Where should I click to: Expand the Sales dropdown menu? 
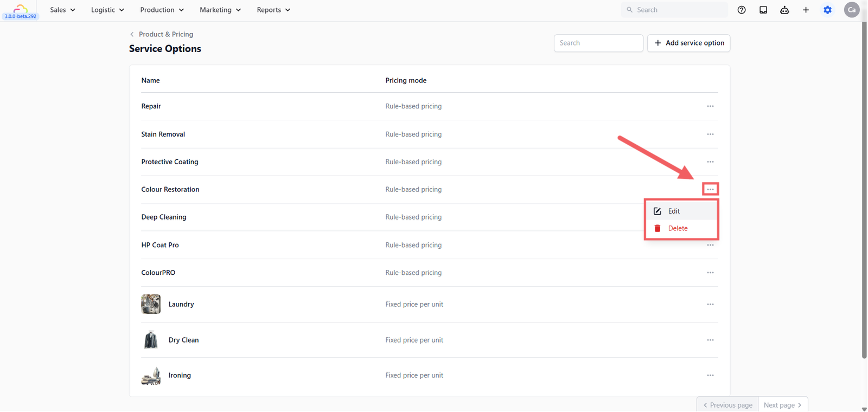point(62,10)
